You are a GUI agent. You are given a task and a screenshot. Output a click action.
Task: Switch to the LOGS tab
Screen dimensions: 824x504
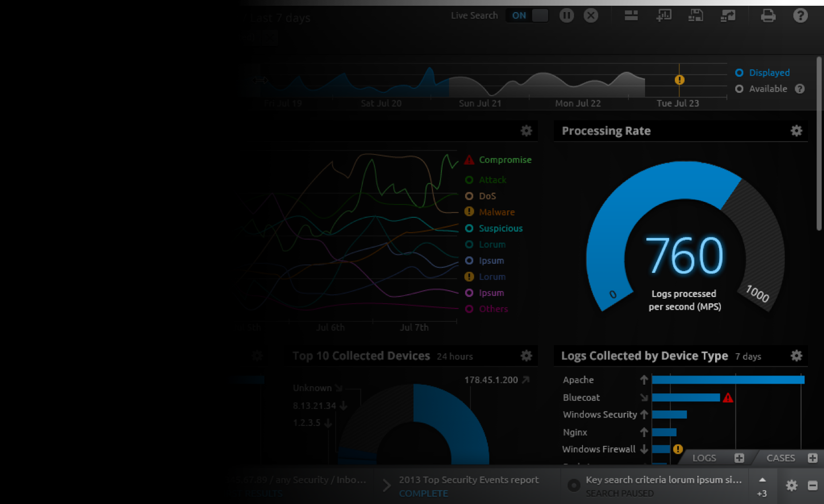704,458
